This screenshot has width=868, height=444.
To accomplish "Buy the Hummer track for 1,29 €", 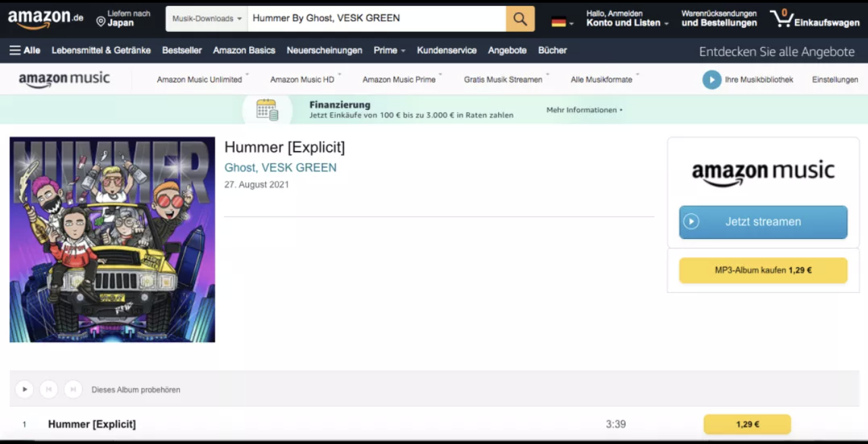I will (x=747, y=424).
